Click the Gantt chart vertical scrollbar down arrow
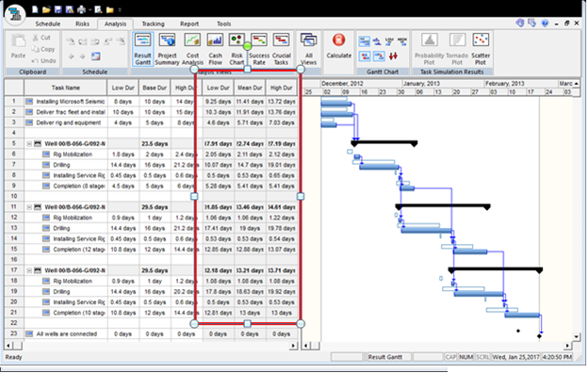This screenshot has height=373, width=588. [x=577, y=336]
